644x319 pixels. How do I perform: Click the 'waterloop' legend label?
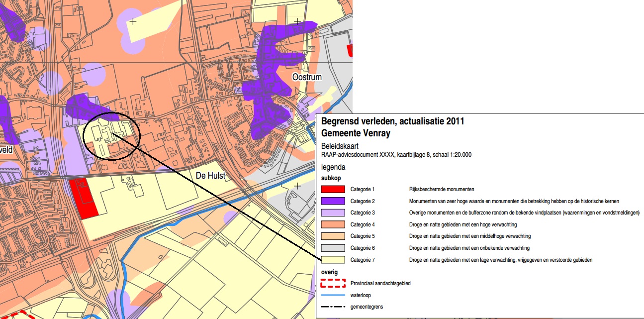coord(361,295)
